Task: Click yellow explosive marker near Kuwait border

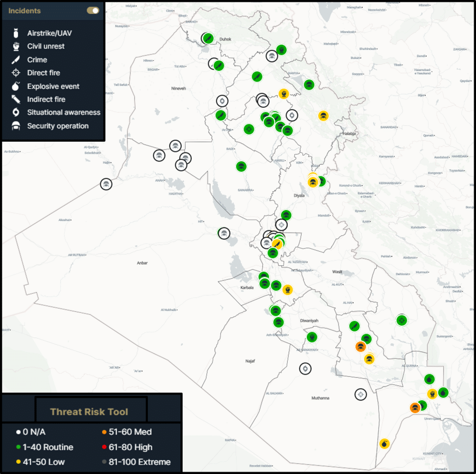Action: (384, 443)
